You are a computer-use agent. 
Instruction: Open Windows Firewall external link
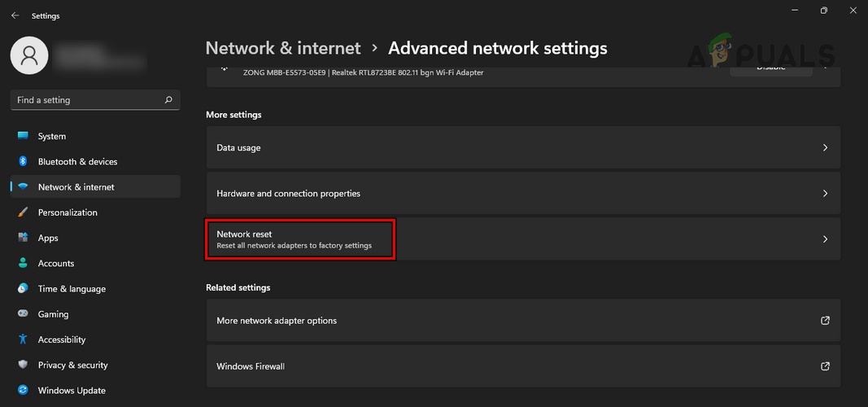(825, 366)
